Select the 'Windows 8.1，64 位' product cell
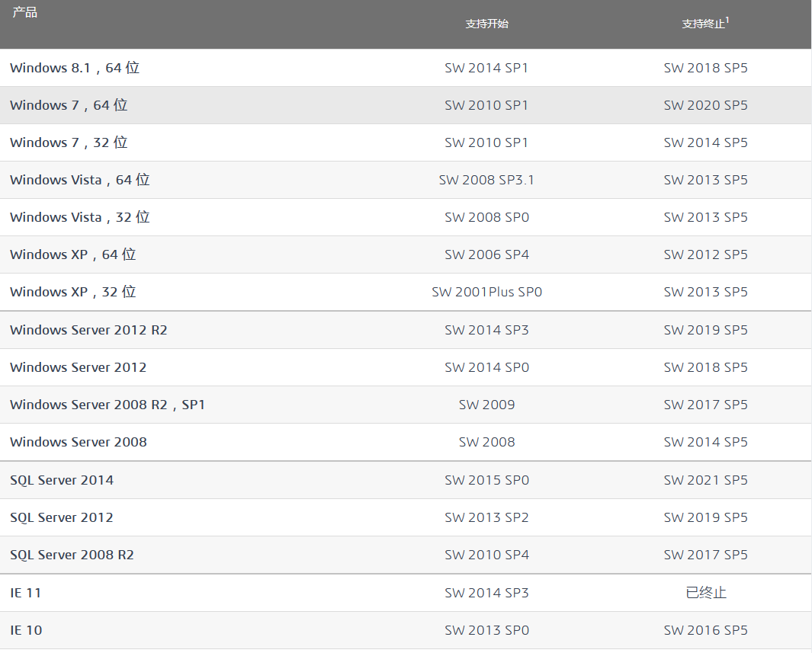Image resolution: width=812 pixels, height=653 pixels. pos(75,68)
